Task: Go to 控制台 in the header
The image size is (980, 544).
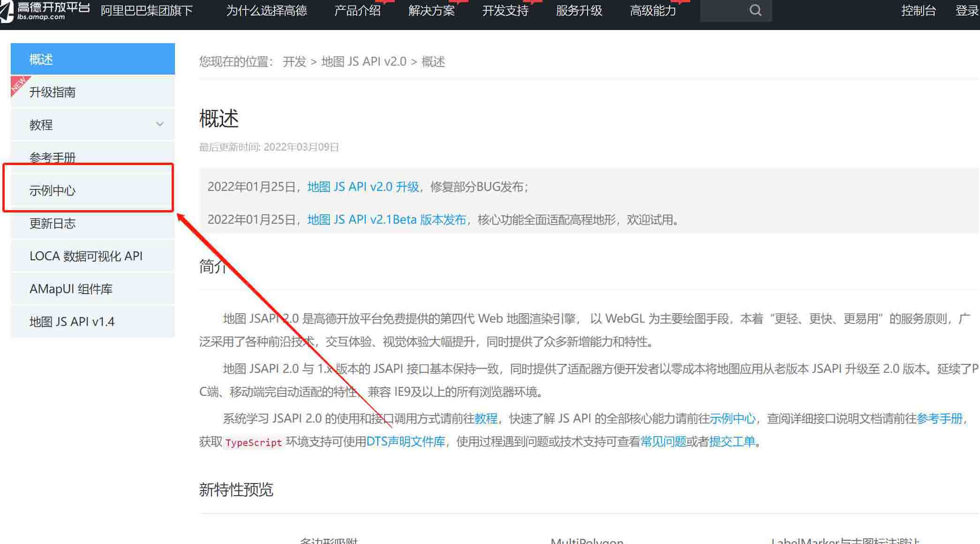Action: coord(919,10)
